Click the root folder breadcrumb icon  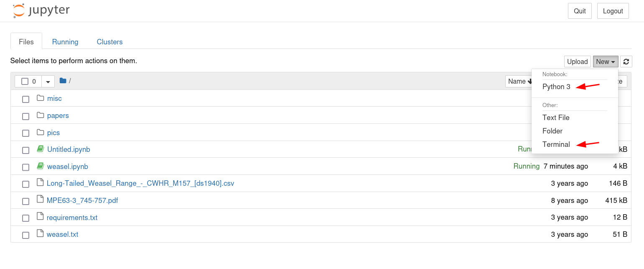coord(63,81)
